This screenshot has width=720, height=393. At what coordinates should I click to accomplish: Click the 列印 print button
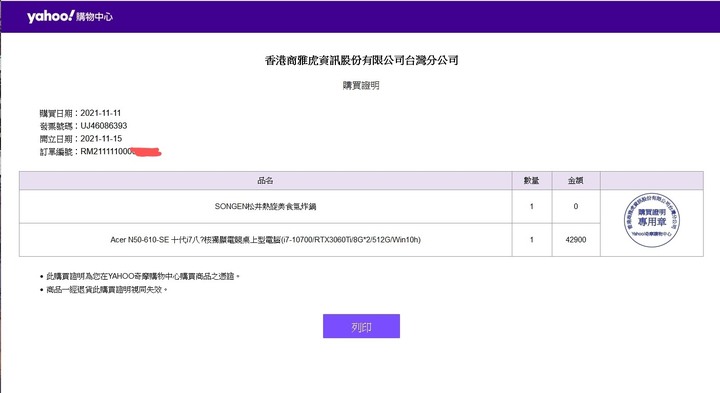[361, 326]
